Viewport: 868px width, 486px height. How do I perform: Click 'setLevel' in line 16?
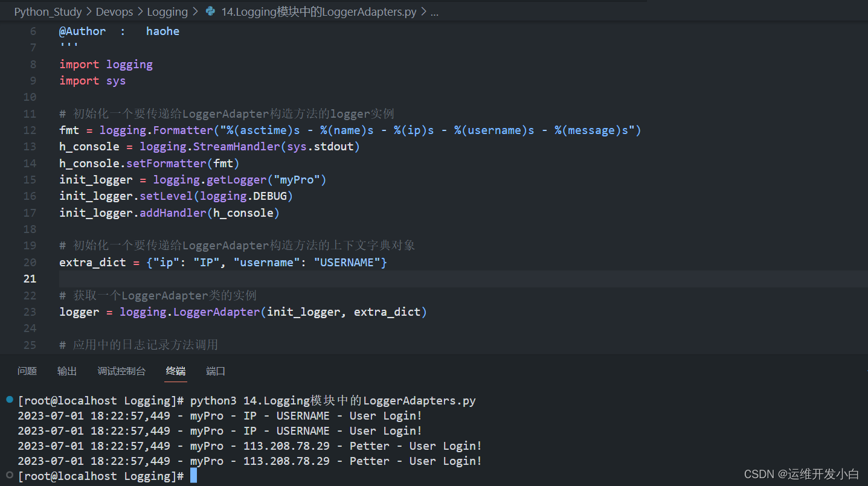point(167,196)
